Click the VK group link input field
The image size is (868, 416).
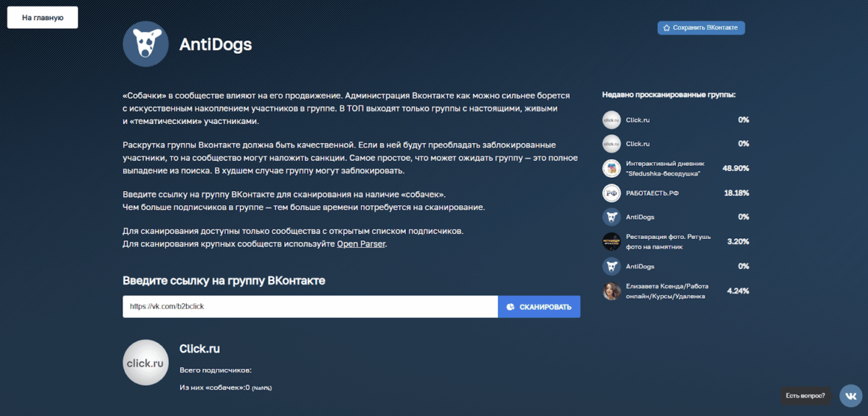coord(310,306)
